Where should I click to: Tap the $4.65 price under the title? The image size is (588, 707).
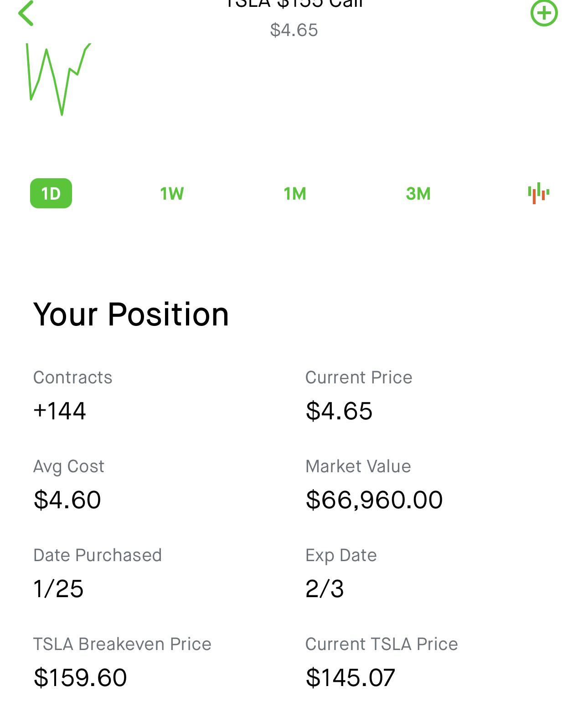tap(294, 30)
